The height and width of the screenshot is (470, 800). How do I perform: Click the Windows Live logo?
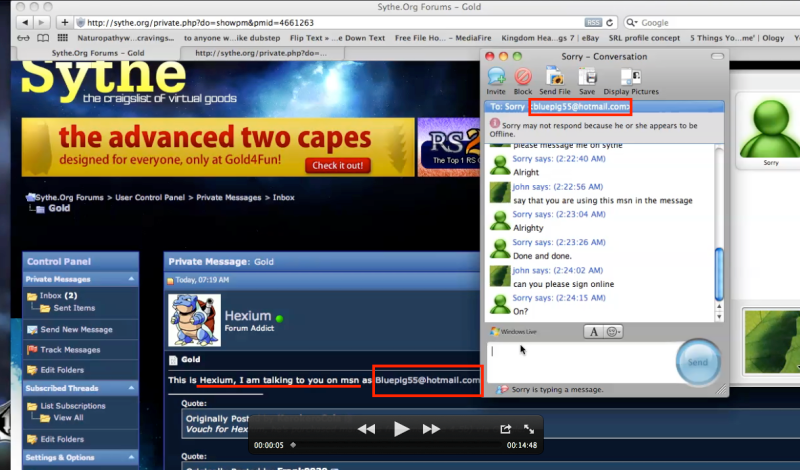click(x=513, y=332)
